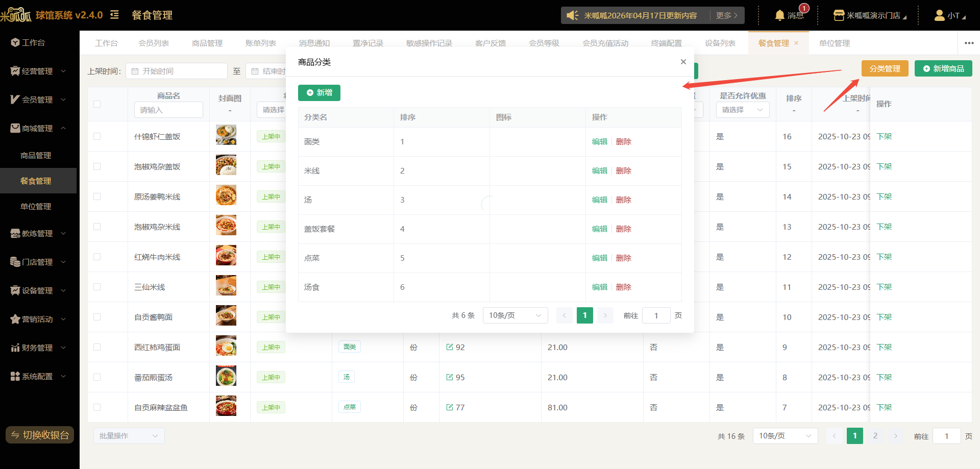980x469 pixels.
Task: Check the 泡椒鸡杂盖饭 row checkbox
Action: pyautogui.click(x=97, y=166)
